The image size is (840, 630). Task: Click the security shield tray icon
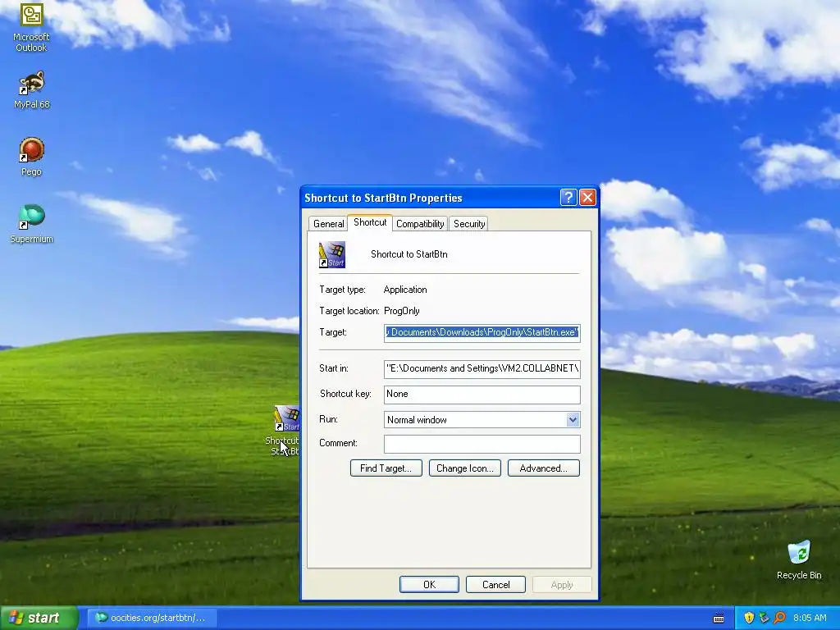pyautogui.click(x=749, y=618)
